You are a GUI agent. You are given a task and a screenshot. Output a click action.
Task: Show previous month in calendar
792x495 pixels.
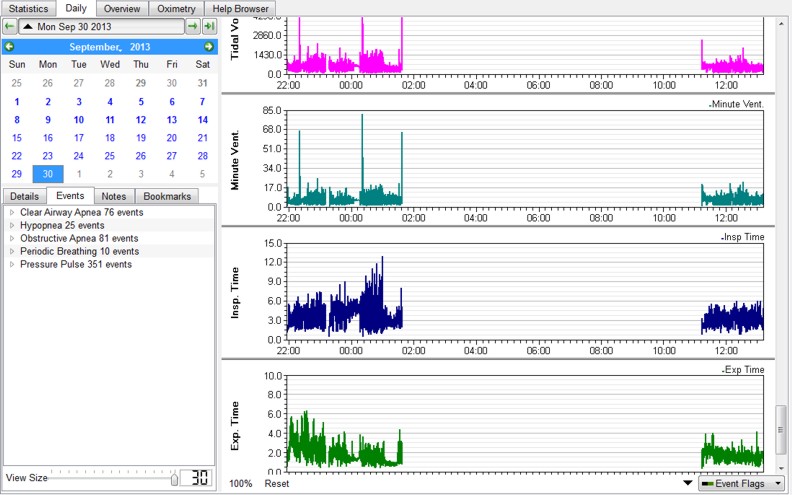(9, 47)
